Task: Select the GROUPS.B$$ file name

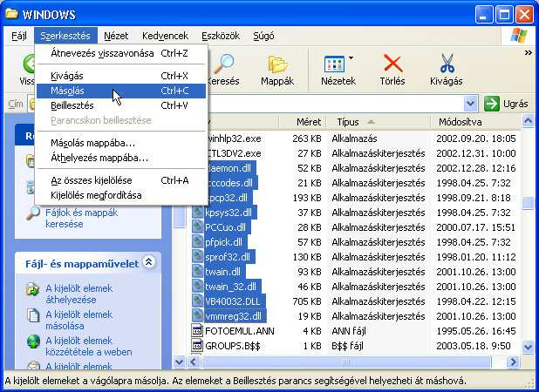Action: [232, 346]
